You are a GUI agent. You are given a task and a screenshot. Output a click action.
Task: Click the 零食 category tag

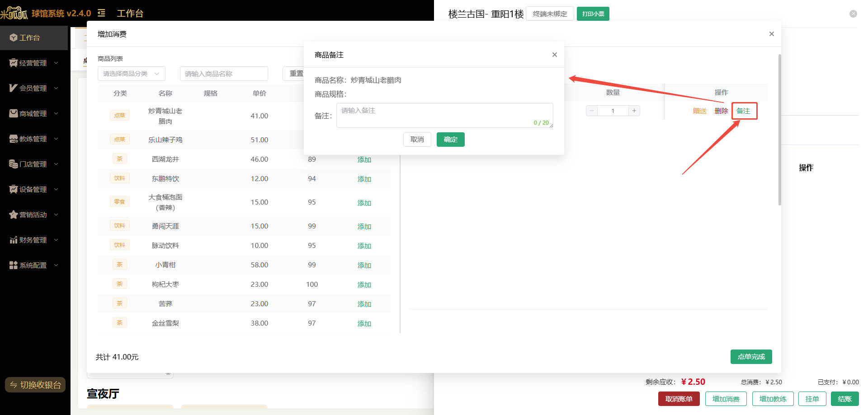(x=120, y=201)
